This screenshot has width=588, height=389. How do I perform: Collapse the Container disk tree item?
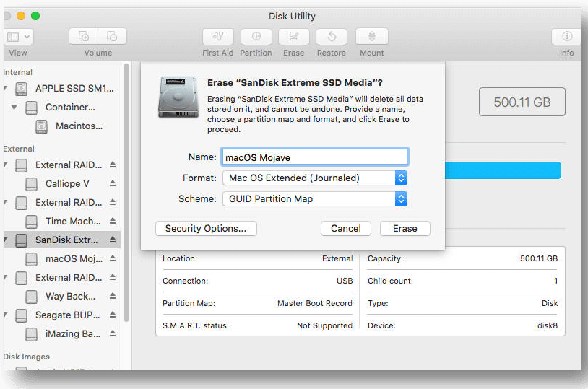tap(14, 108)
